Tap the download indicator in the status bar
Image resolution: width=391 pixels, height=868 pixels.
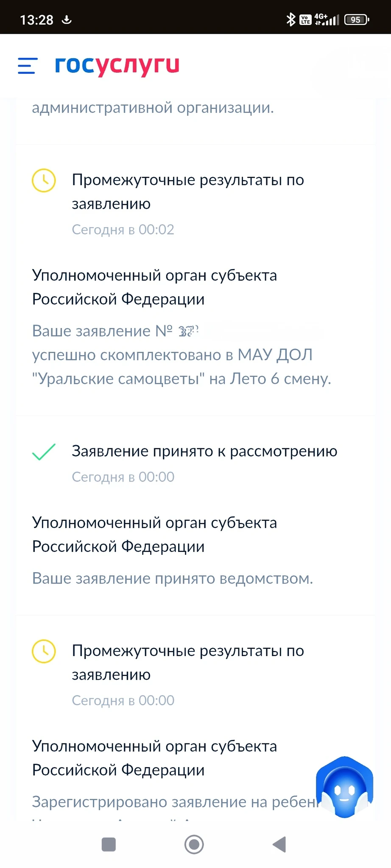(67, 19)
